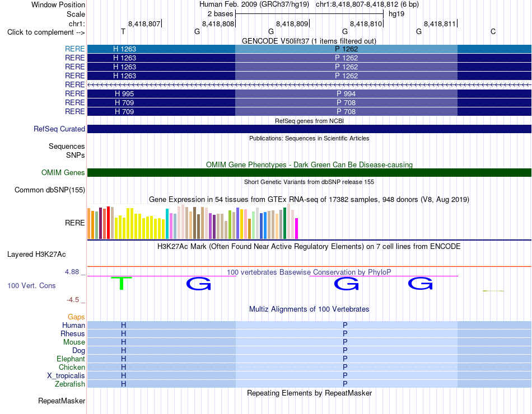Click the Sequences track label
This screenshot has width=532, height=414.
click(x=67, y=146)
